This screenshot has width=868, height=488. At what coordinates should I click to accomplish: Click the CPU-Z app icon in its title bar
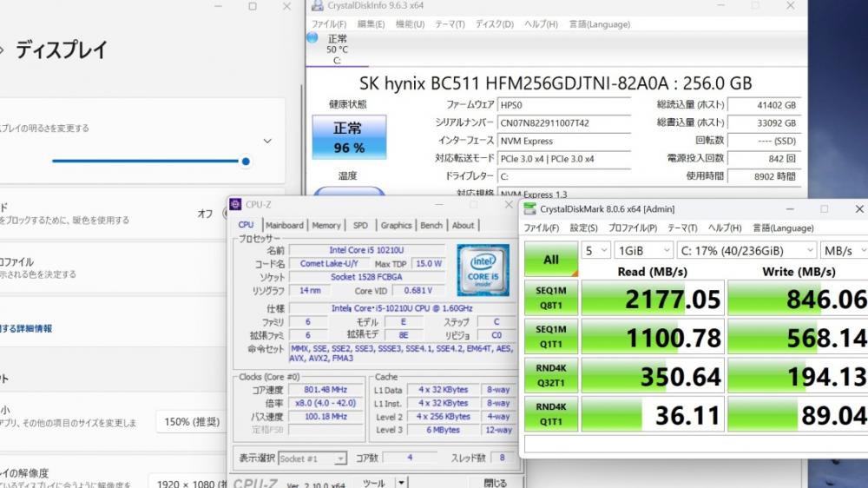click(235, 204)
